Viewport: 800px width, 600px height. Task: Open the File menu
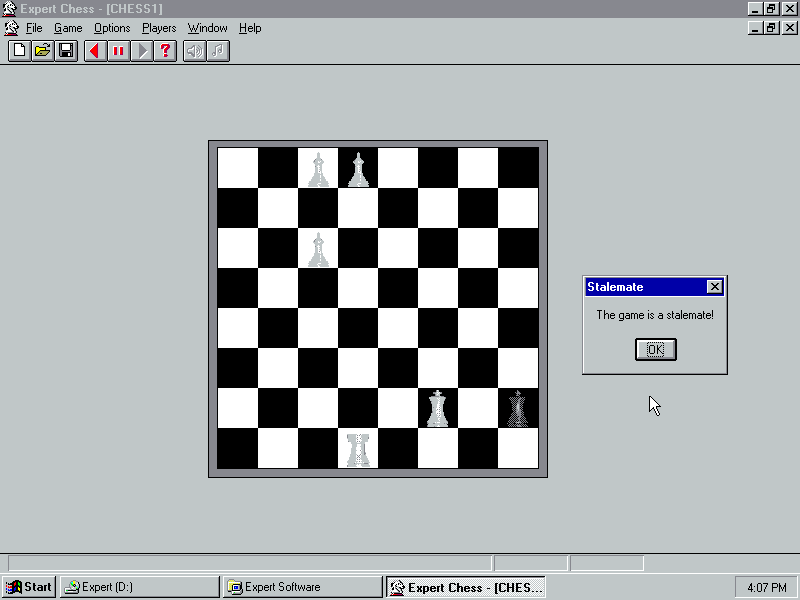coord(34,28)
